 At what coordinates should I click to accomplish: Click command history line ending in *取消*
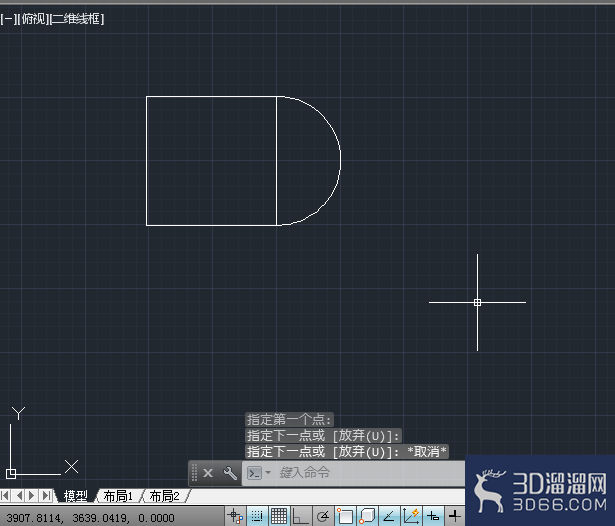347,452
